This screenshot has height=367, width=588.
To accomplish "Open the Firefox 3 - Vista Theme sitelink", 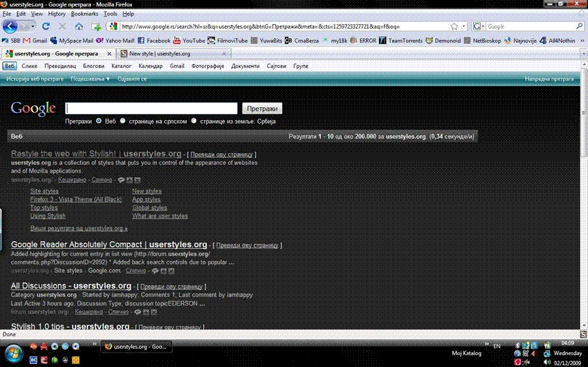I will [76, 199].
